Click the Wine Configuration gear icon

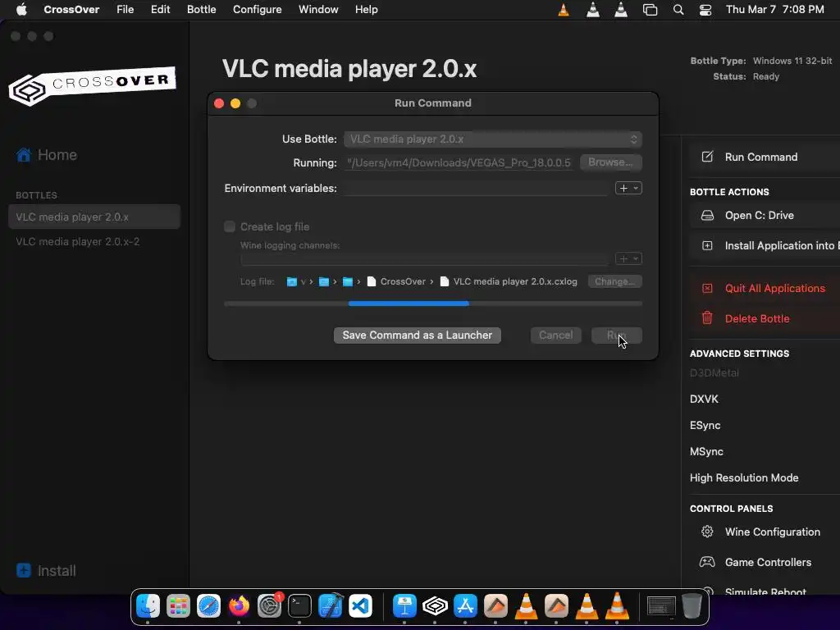(x=707, y=532)
